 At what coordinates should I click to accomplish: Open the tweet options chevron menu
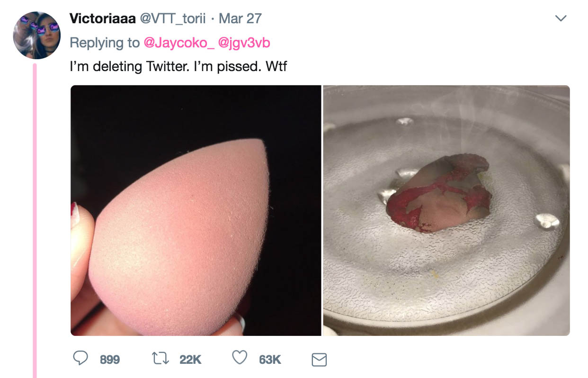coord(561,18)
